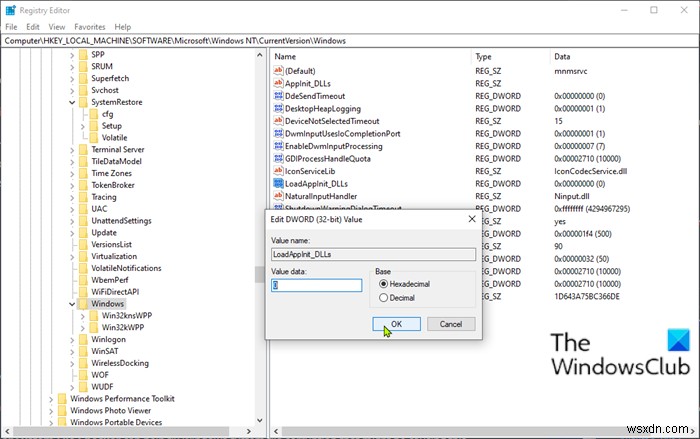Select the Windows Portable Devices key
Viewport: 700px width, 439px height.
[116, 422]
